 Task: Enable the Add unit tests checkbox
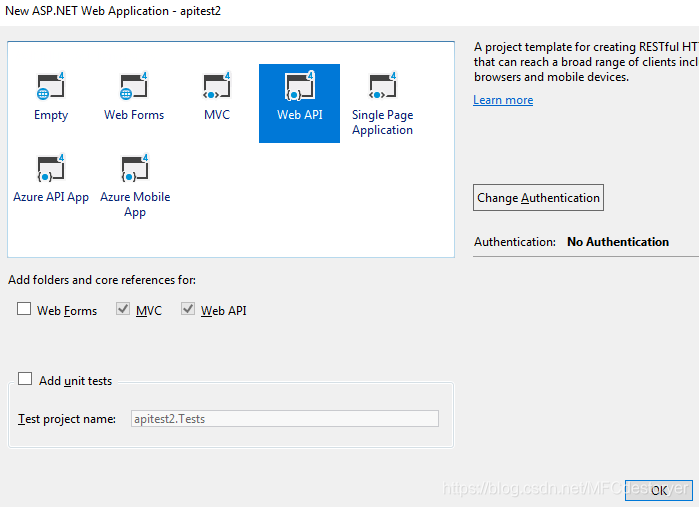pyautogui.click(x=25, y=379)
